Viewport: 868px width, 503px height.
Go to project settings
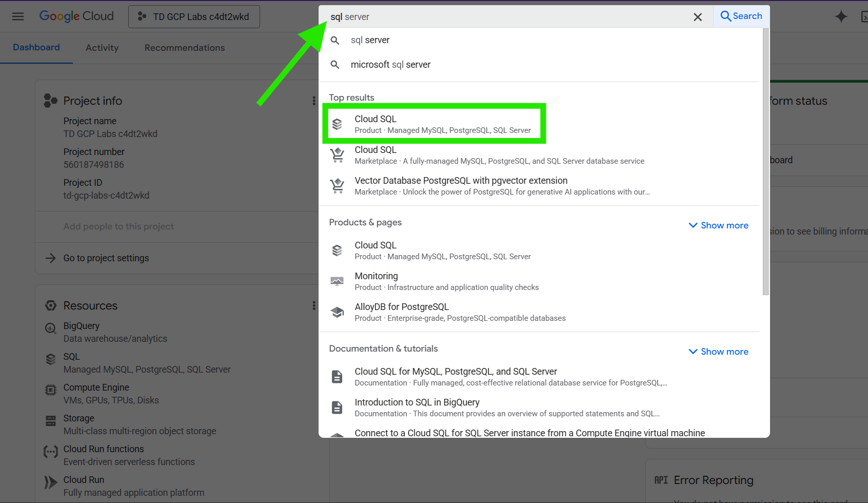click(106, 258)
